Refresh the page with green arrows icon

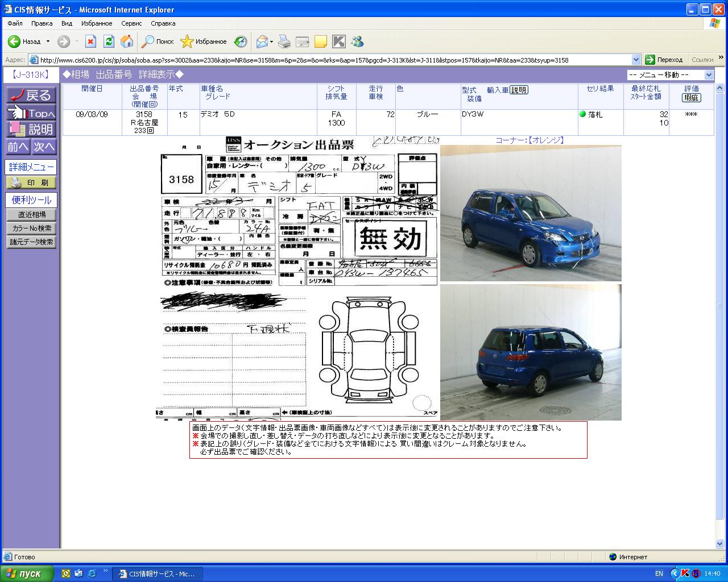(x=109, y=41)
